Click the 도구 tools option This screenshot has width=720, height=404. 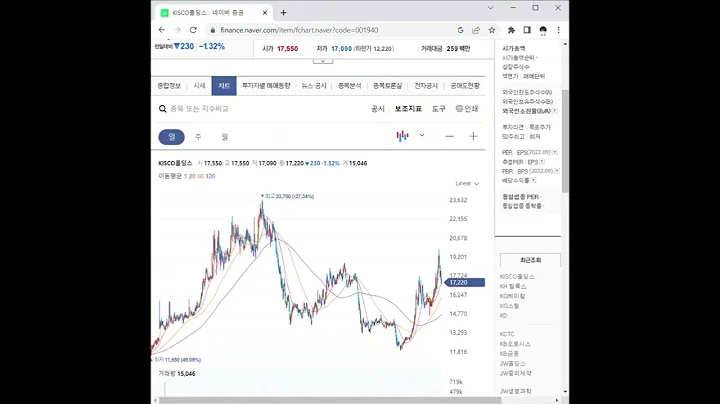pyautogui.click(x=439, y=109)
